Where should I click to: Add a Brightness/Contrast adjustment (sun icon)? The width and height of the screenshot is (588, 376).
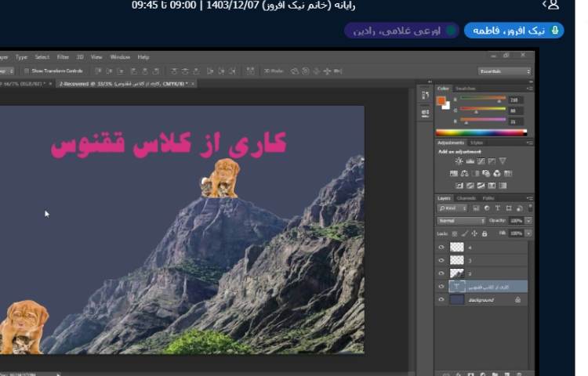[x=459, y=161]
